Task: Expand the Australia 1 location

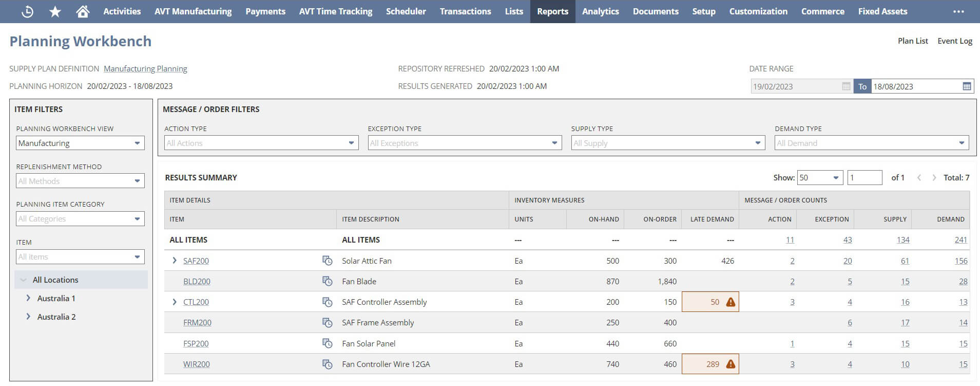Action: click(28, 298)
